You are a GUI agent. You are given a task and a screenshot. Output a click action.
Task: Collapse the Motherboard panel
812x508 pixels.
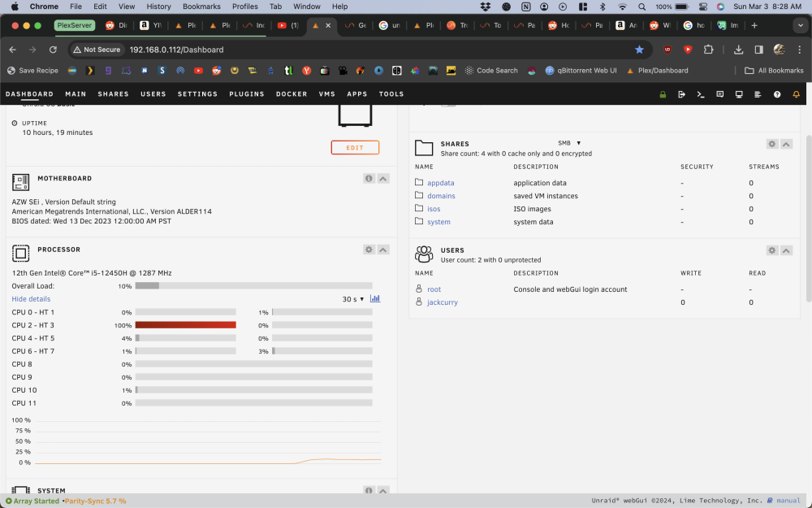383,178
